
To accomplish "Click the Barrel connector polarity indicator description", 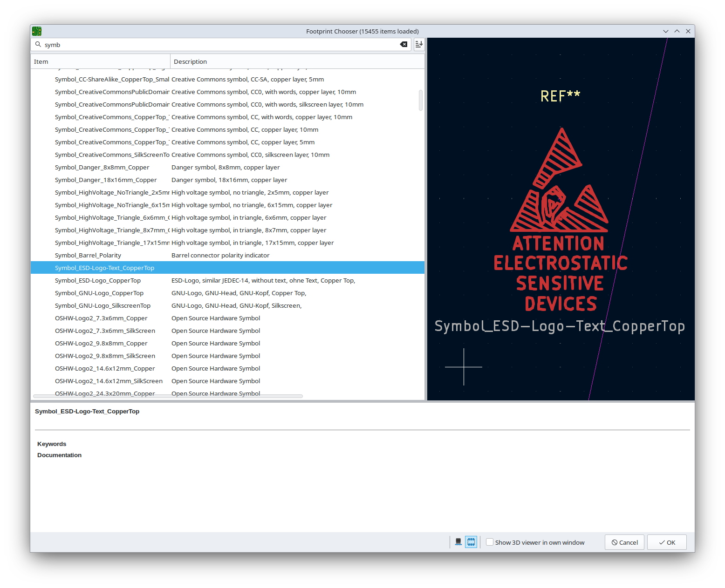I will pyautogui.click(x=220, y=255).
